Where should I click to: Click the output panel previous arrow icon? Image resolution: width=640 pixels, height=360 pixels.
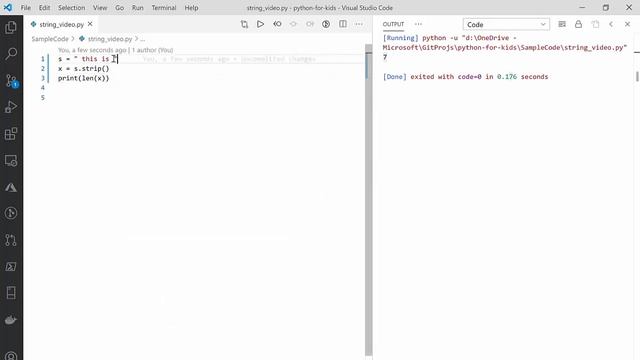[611, 24]
